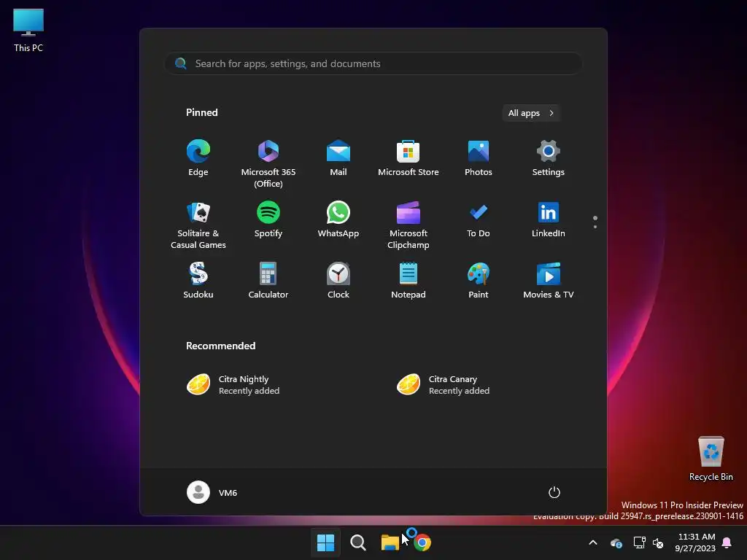747x560 pixels.
Task: Open recommended Citra Canary app
Action: pos(443,385)
